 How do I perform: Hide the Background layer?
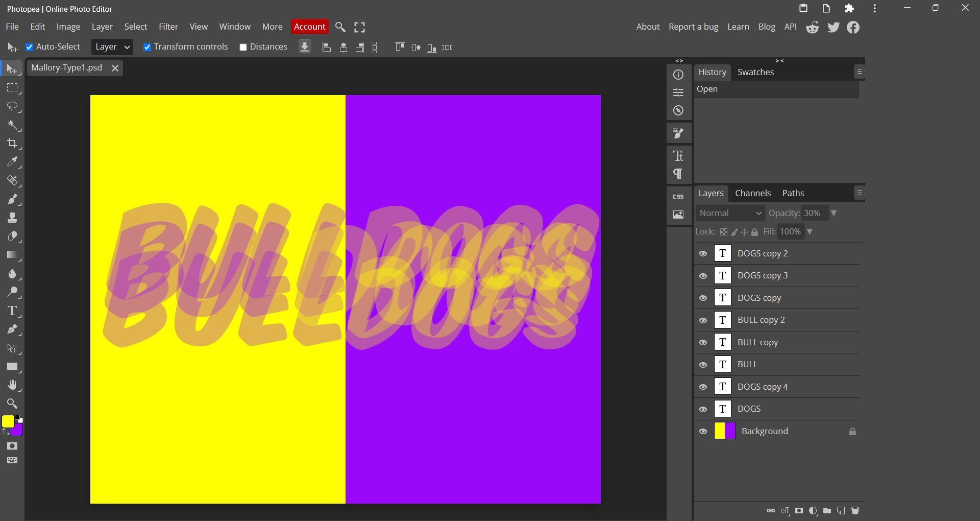(x=703, y=431)
